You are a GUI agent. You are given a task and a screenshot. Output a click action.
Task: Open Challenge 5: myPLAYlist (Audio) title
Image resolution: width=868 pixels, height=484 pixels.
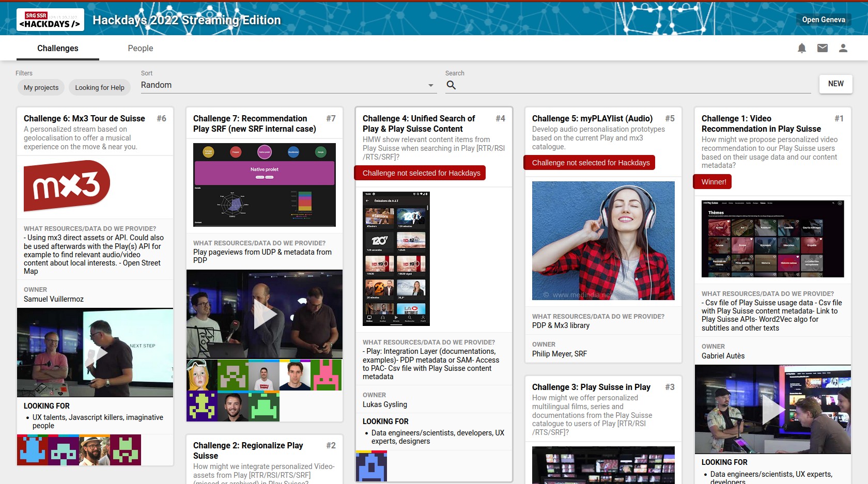click(x=592, y=118)
